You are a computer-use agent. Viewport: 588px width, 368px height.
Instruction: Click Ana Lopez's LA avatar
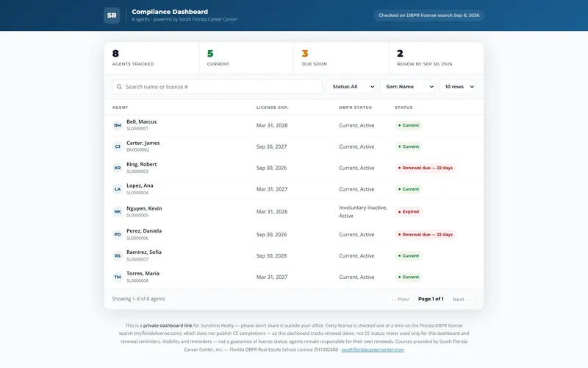pyautogui.click(x=118, y=189)
